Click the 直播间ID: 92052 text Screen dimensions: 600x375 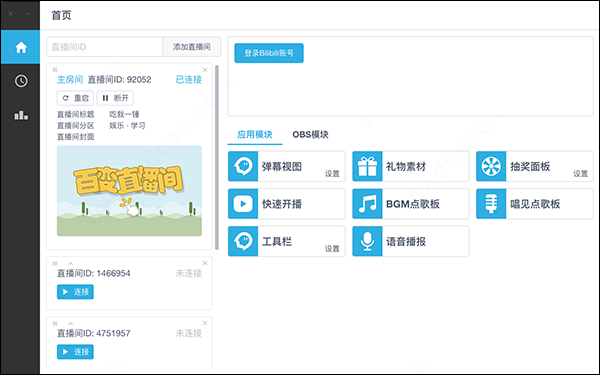pyautogui.click(x=120, y=80)
